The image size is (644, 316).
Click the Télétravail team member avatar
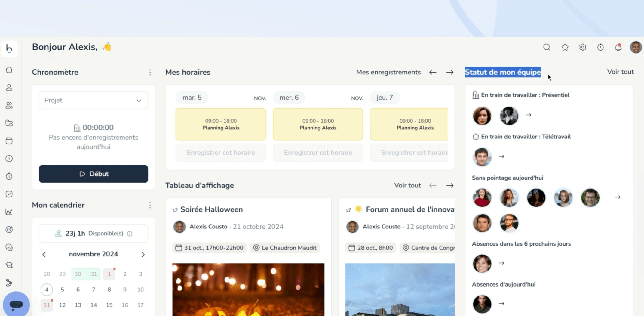click(482, 157)
